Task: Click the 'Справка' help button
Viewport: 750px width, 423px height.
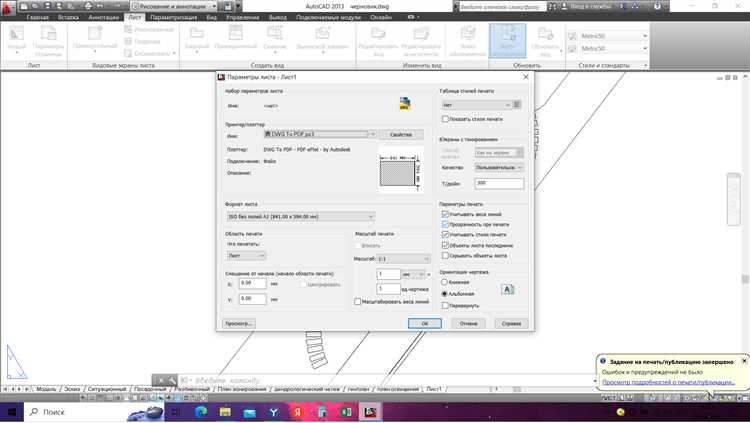Action: point(511,323)
